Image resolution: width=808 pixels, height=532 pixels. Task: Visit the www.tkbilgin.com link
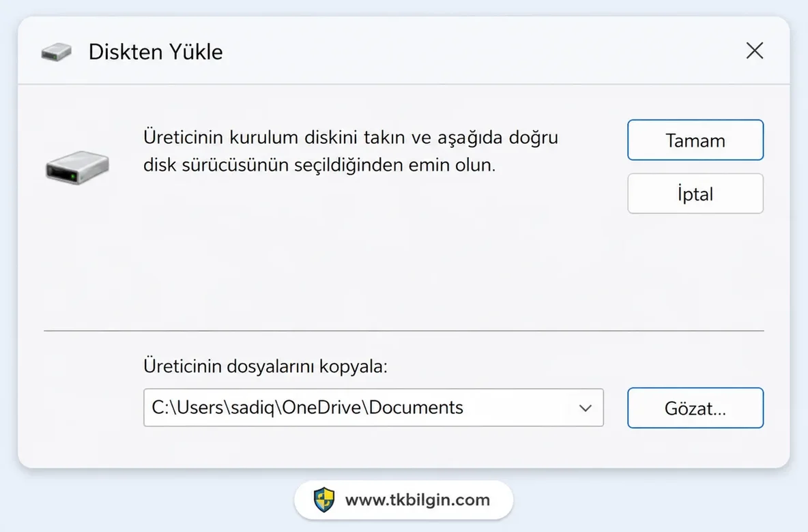pos(418,500)
